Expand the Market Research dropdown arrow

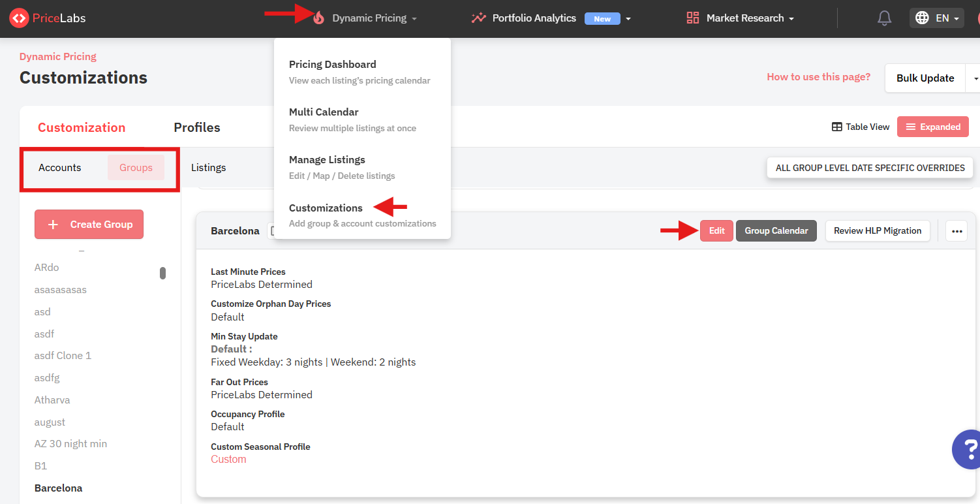tap(791, 19)
